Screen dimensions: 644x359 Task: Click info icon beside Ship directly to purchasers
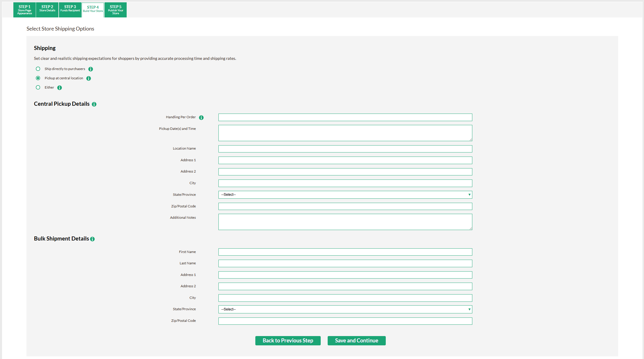(x=91, y=69)
